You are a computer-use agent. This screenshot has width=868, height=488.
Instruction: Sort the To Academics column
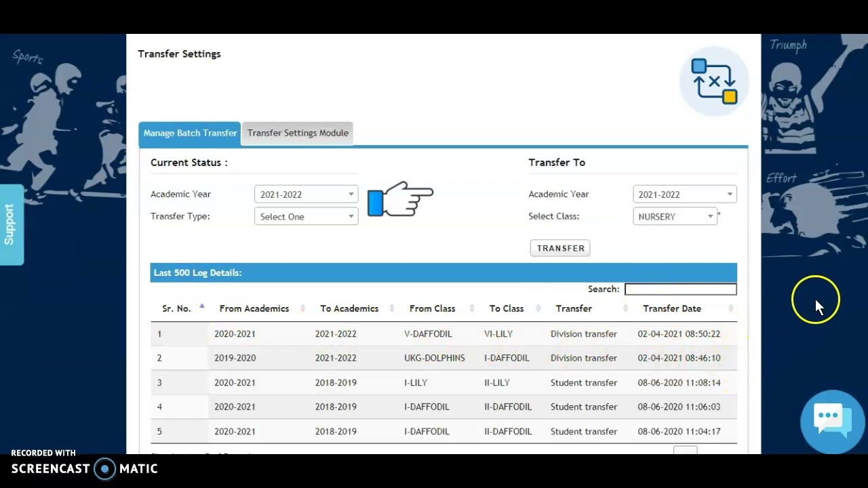392,308
